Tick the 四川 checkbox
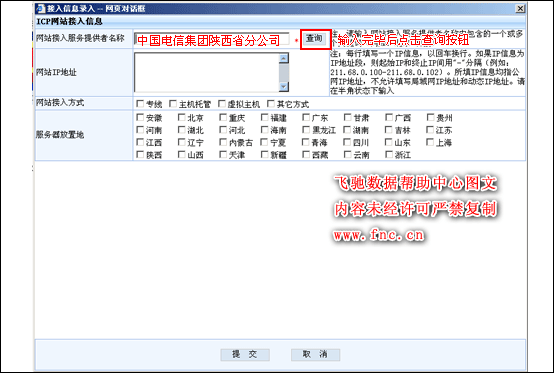This screenshot has height=373, width=554. click(348, 142)
